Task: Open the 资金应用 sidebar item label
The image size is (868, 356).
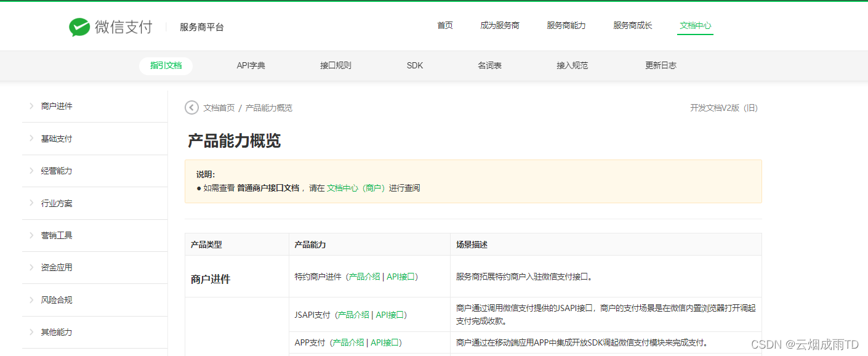Action: (57, 267)
